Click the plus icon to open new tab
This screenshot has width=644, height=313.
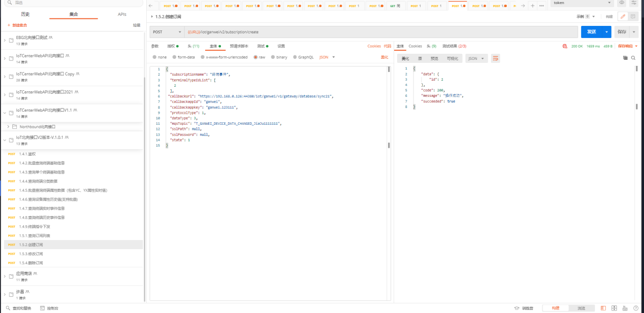(x=532, y=6)
